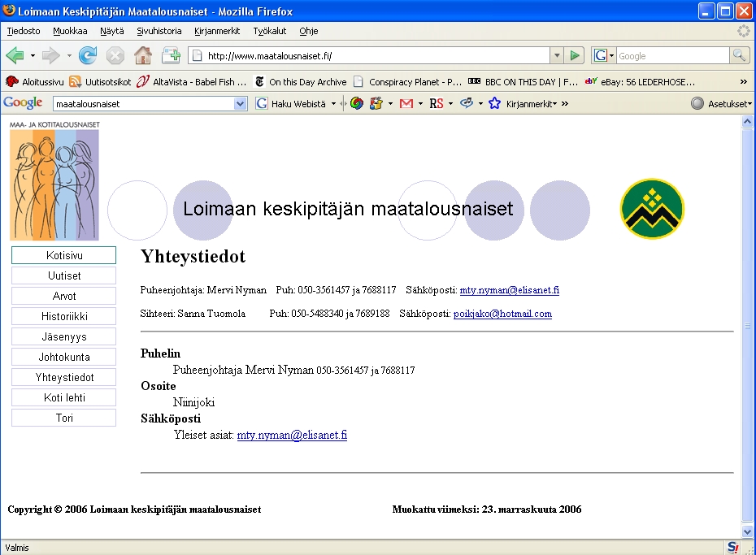This screenshot has width=756, height=555.
Task: Open a new tab with the plus icon
Action: (x=171, y=55)
